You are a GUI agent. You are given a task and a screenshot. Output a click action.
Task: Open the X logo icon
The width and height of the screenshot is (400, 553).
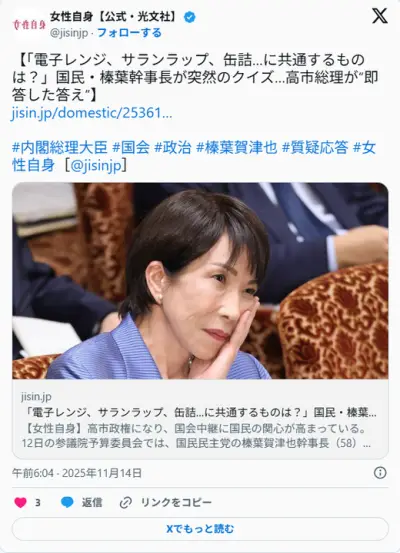pyautogui.click(x=380, y=16)
